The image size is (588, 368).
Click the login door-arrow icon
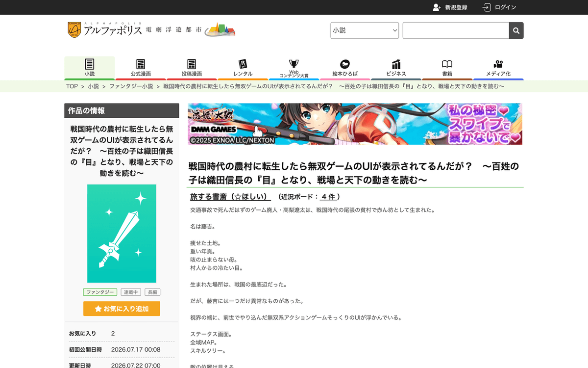[487, 7]
